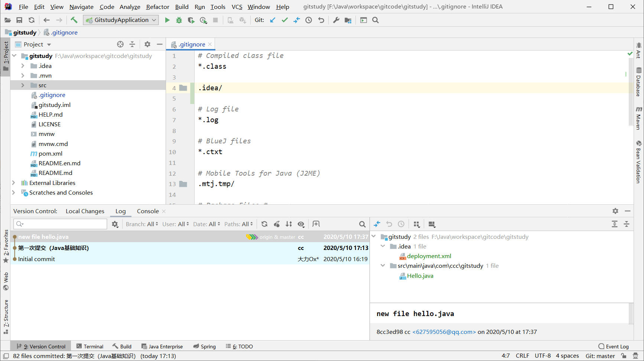This screenshot has height=361, width=644.
Task: Build project using the hammer icon
Action: (x=74, y=20)
